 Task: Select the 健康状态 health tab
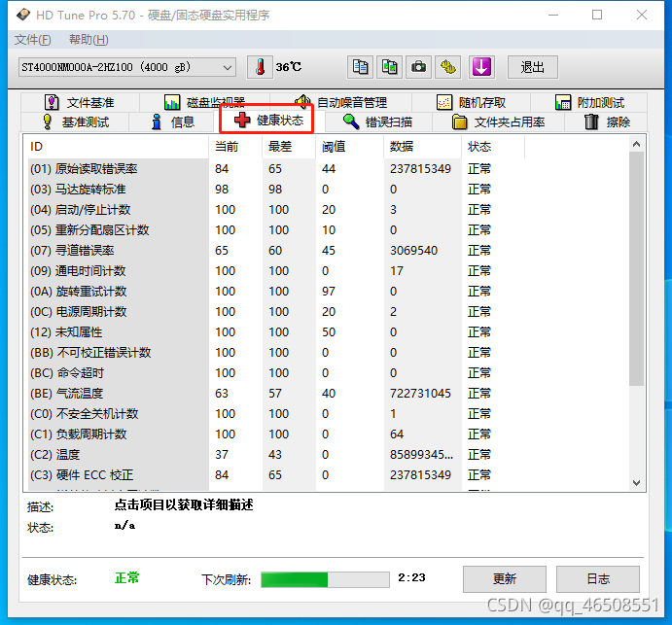[x=267, y=121]
